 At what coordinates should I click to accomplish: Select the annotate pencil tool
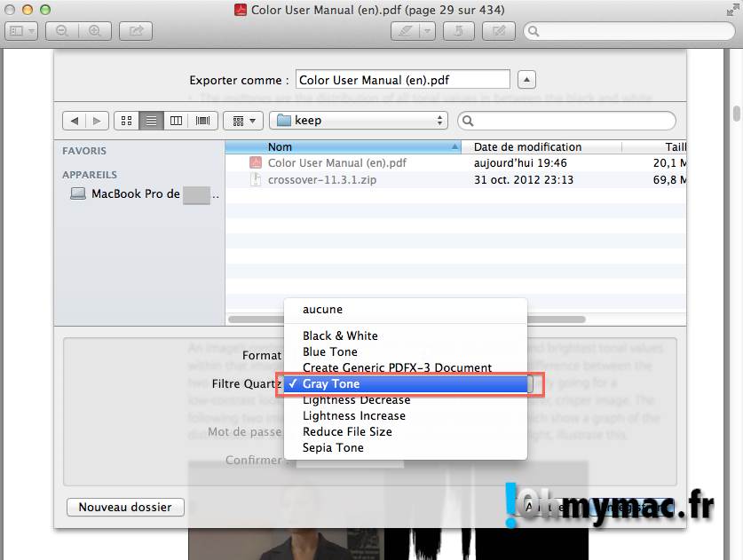[405, 31]
